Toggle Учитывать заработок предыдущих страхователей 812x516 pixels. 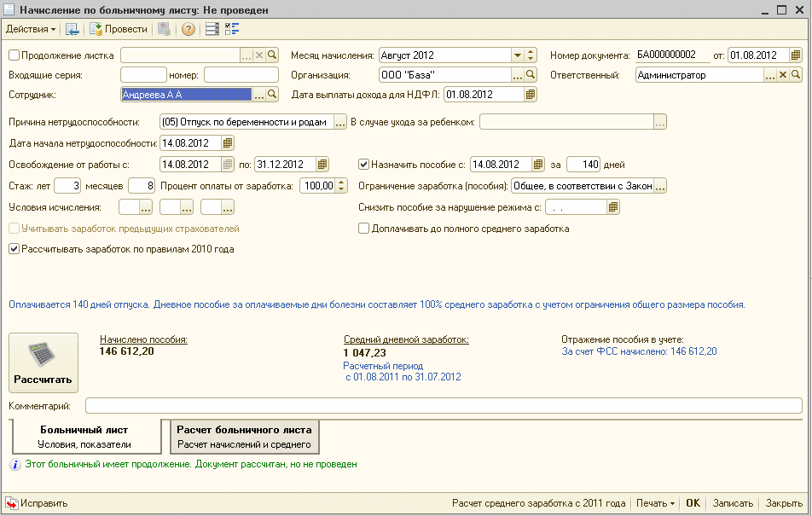click(x=14, y=229)
